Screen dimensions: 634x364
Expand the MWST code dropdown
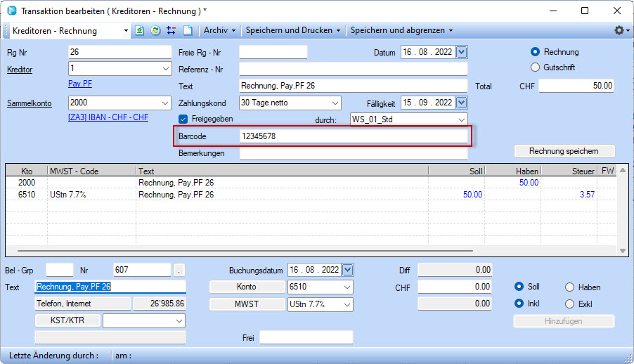pyautogui.click(x=347, y=304)
